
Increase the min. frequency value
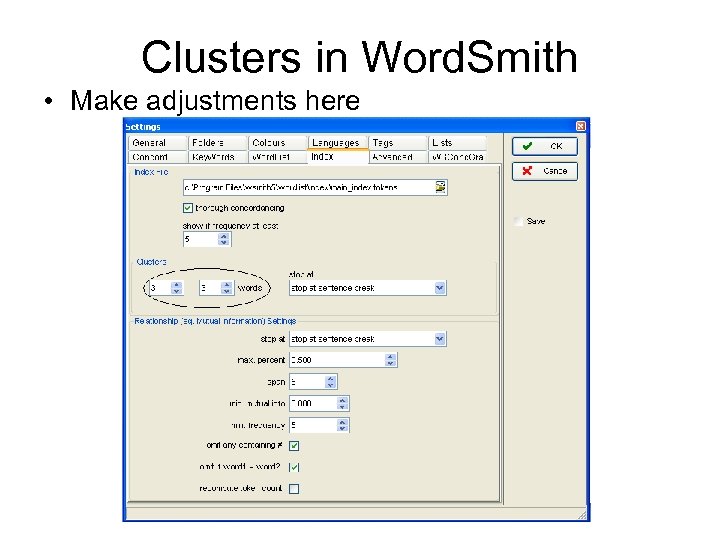pyautogui.click(x=342, y=422)
